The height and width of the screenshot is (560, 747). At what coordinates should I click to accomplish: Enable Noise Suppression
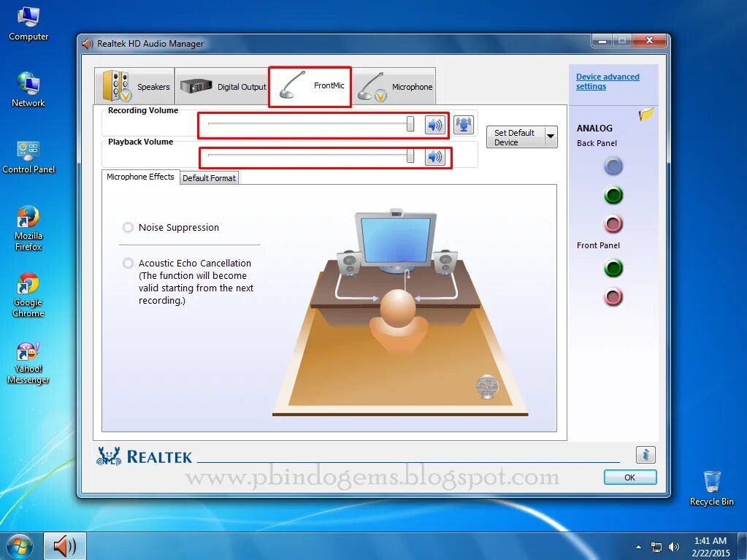129,227
